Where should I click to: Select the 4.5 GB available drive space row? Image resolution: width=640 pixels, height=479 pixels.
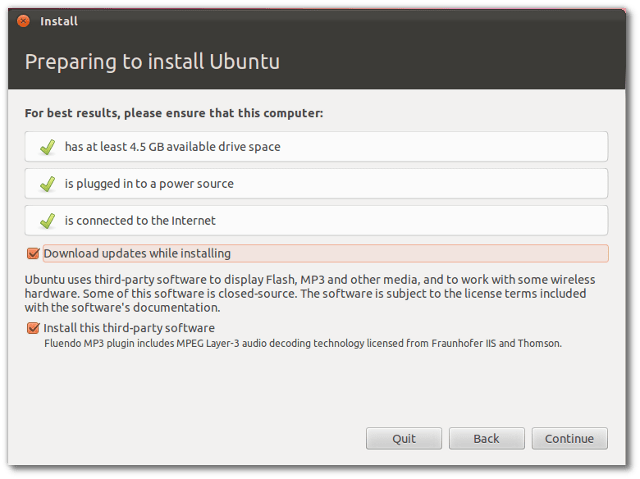[x=316, y=146]
